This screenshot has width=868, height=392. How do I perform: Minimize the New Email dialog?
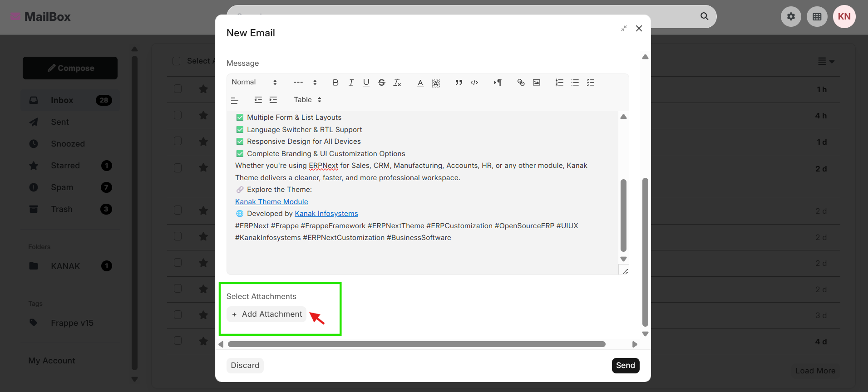tap(624, 28)
